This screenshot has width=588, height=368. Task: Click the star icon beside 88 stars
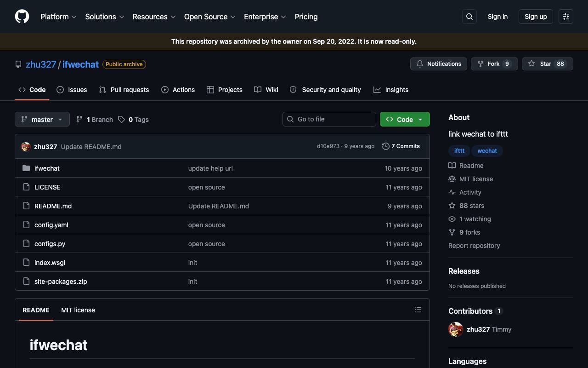click(x=452, y=206)
